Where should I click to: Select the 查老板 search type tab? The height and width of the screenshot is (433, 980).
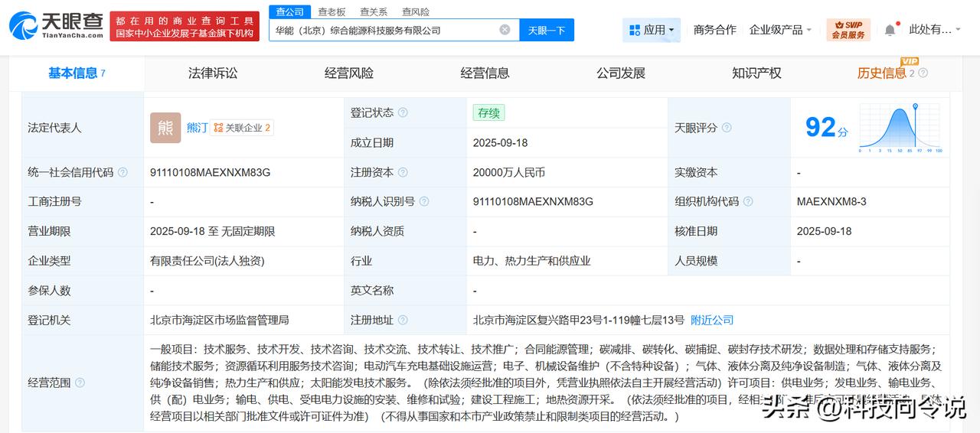click(x=332, y=11)
